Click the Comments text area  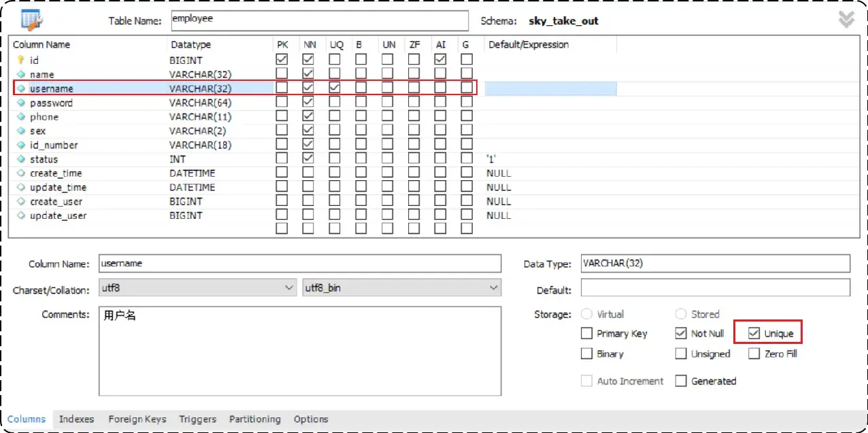tap(299, 350)
